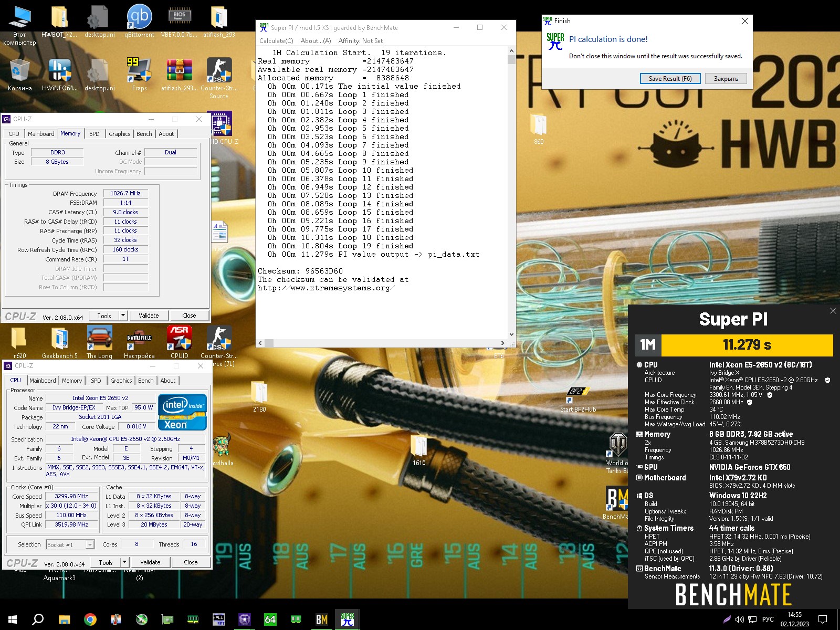Click Super PI icon in taskbar

[347, 619]
